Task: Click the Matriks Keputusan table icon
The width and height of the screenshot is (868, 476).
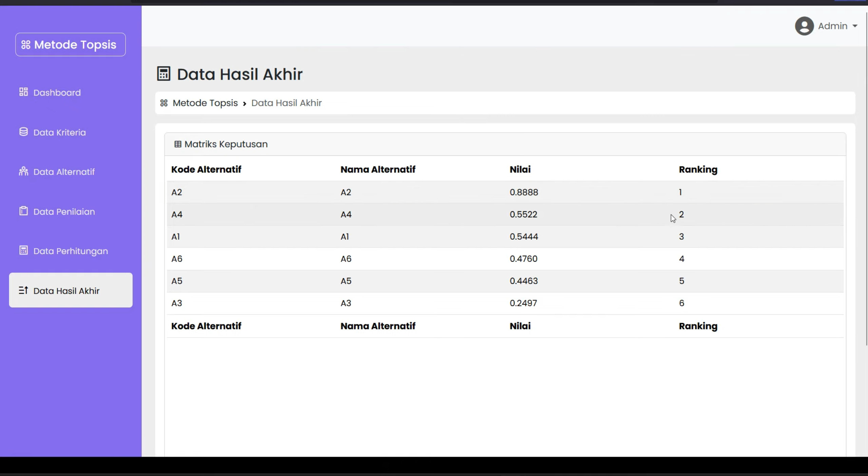Action: point(178,144)
